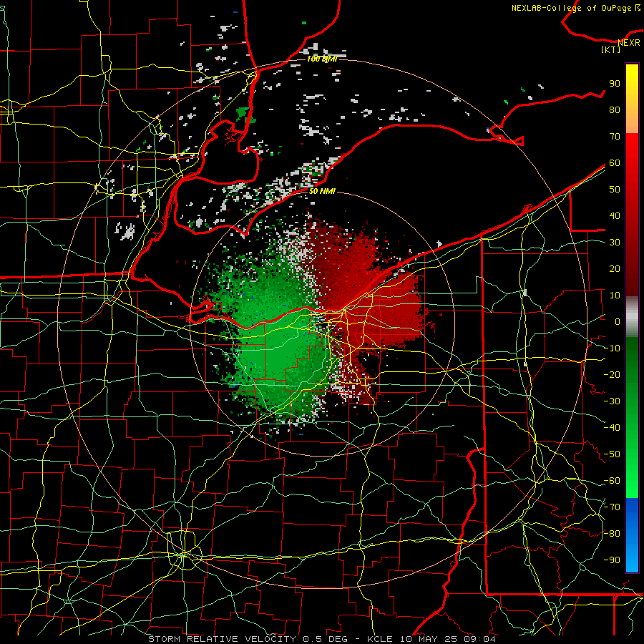Click the [KT] units label
Viewport: 644px width, 644px height.
pyautogui.click(x=611, y=49)
